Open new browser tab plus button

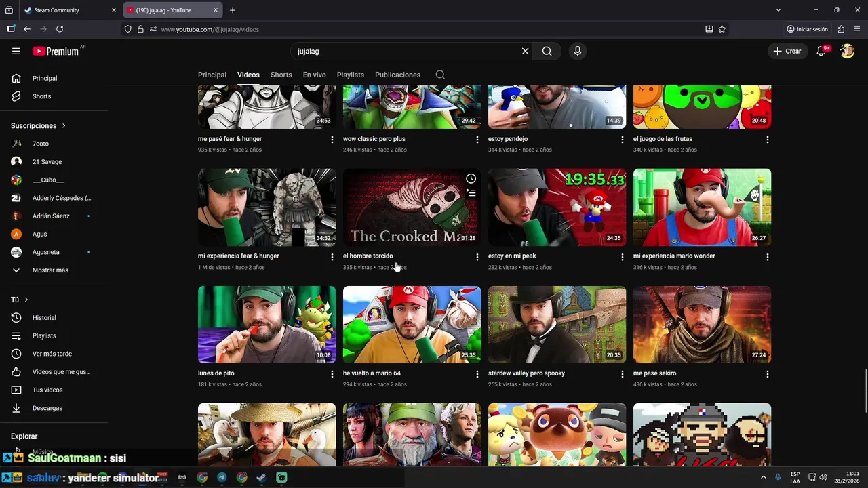[x=233, y=10]
